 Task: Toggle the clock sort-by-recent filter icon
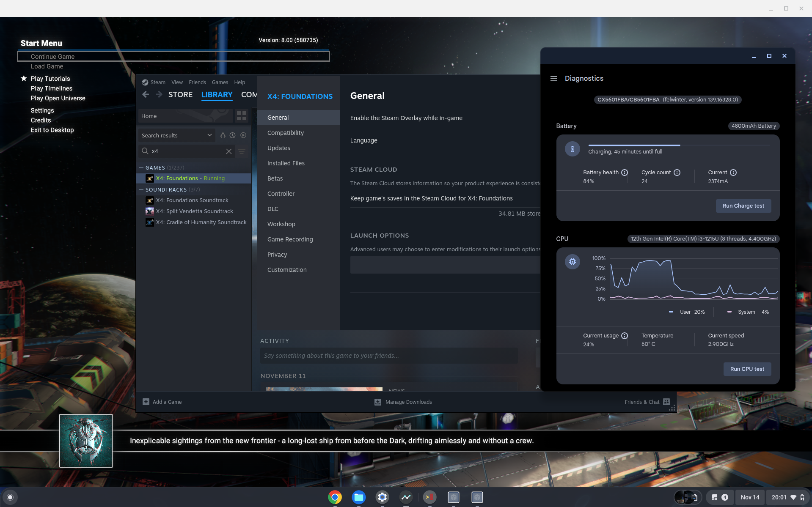(x=232, y=135)
